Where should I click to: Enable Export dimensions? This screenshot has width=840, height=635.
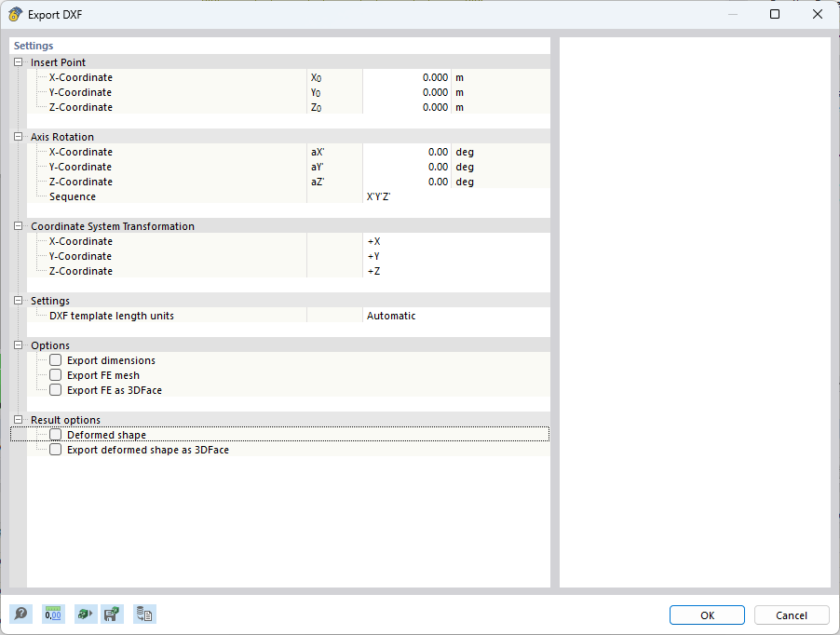(55, 359)
